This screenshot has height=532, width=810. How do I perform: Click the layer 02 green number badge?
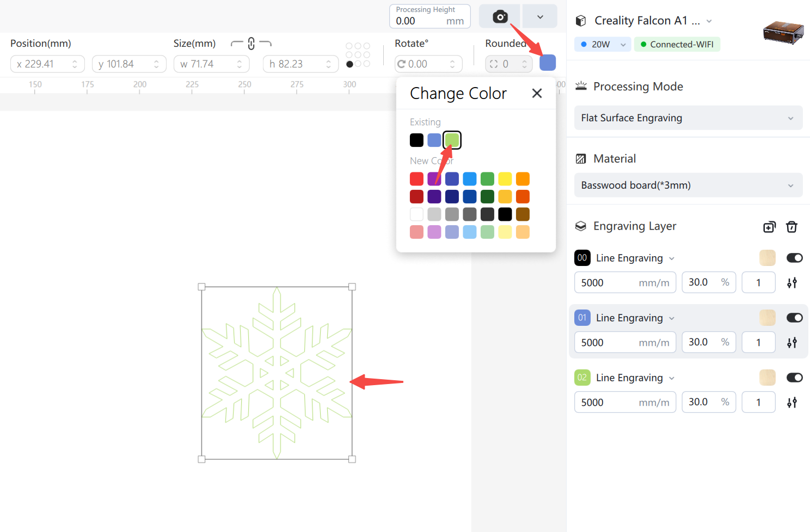point(582,378)
